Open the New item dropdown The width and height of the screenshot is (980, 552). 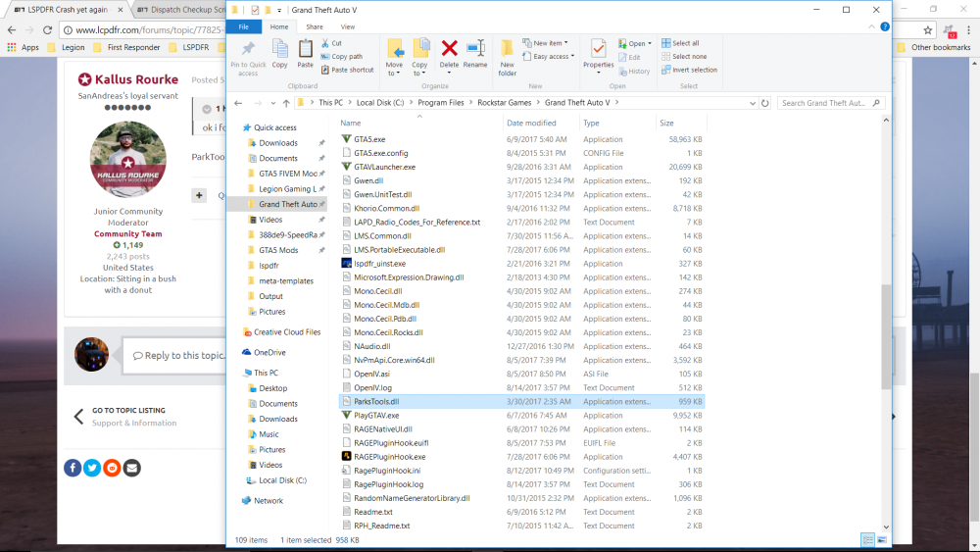click(x=546, y=43)
